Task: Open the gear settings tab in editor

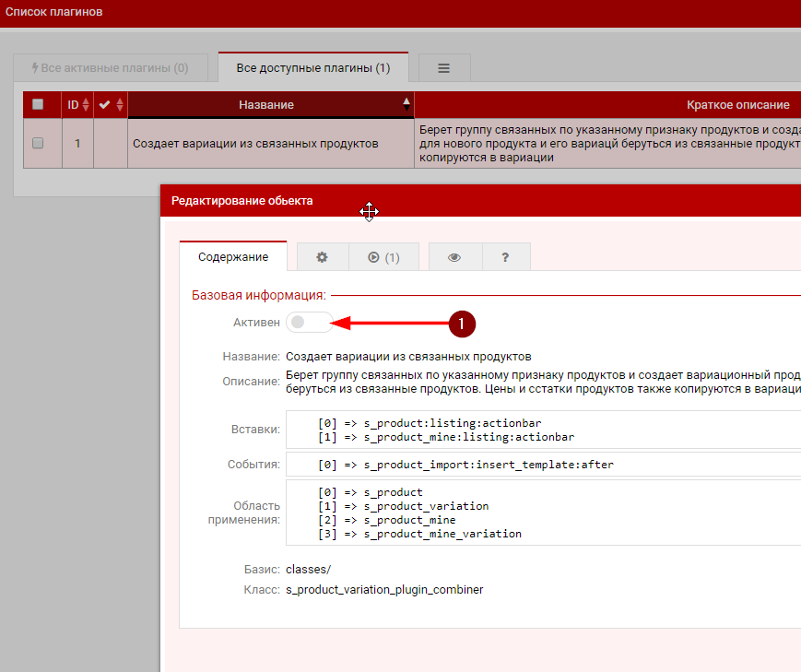Action: [322, 257]
